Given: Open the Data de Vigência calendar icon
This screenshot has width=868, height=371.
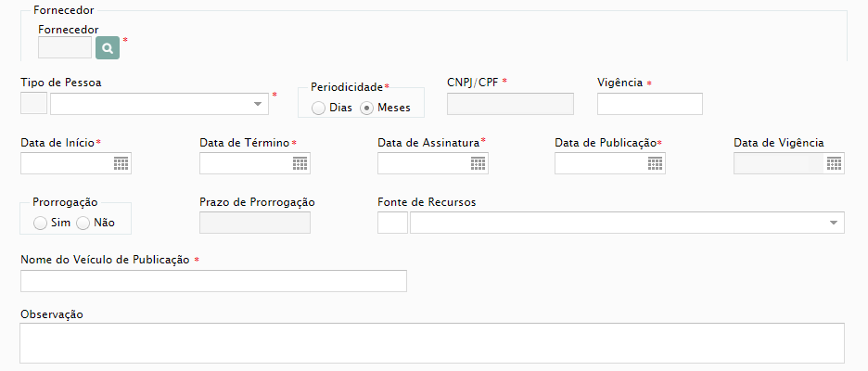Looking at the screenshot, I should pos(835,163).
